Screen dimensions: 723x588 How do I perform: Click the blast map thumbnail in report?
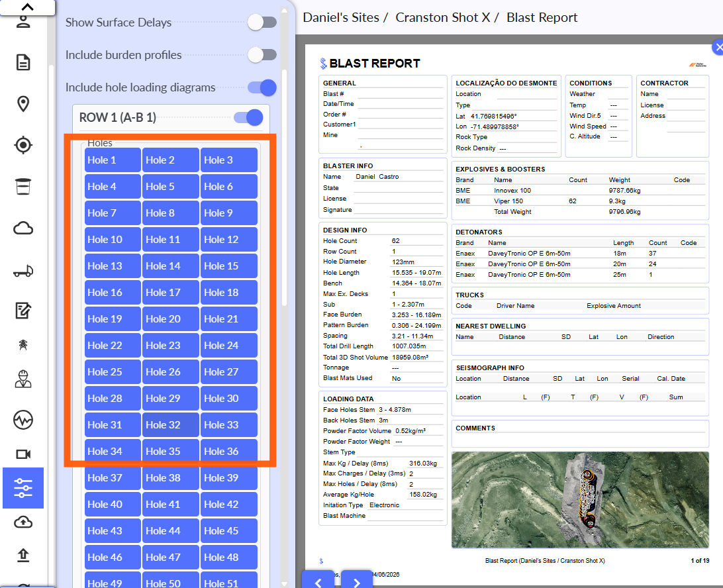579,499
